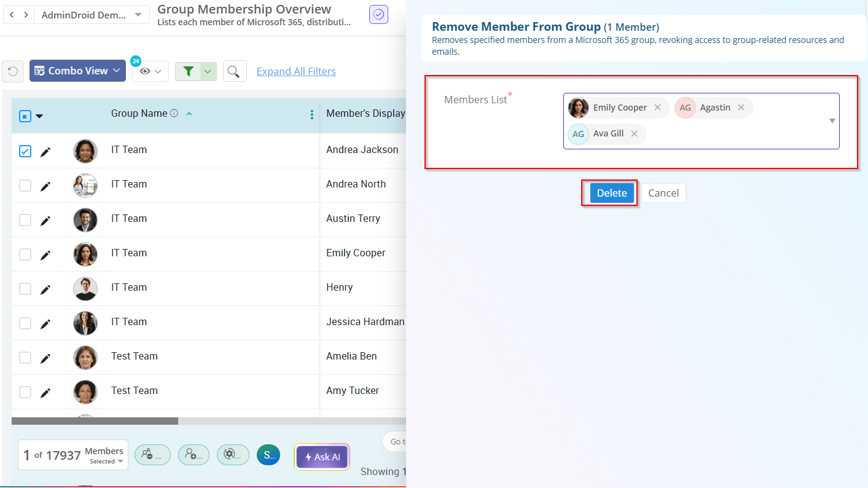868x488 pixels.
Task: Open the Members List dropdown arrow
Action: (832, 120)
